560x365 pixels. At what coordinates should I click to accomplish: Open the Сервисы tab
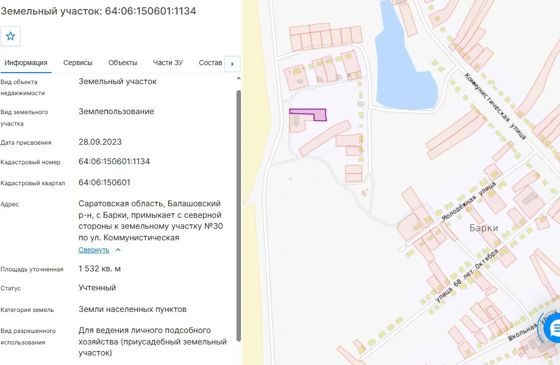pos(78,62)
